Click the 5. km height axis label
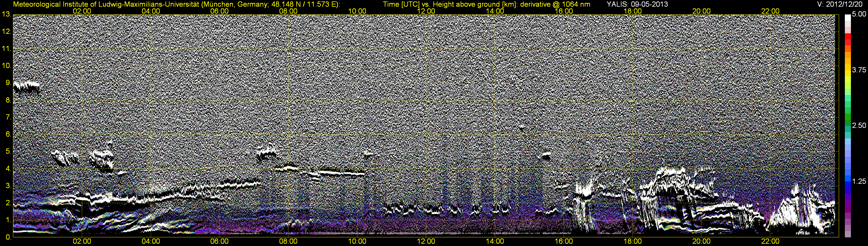Viewport: 868px width, 246px height. click(x=8, y=151)
